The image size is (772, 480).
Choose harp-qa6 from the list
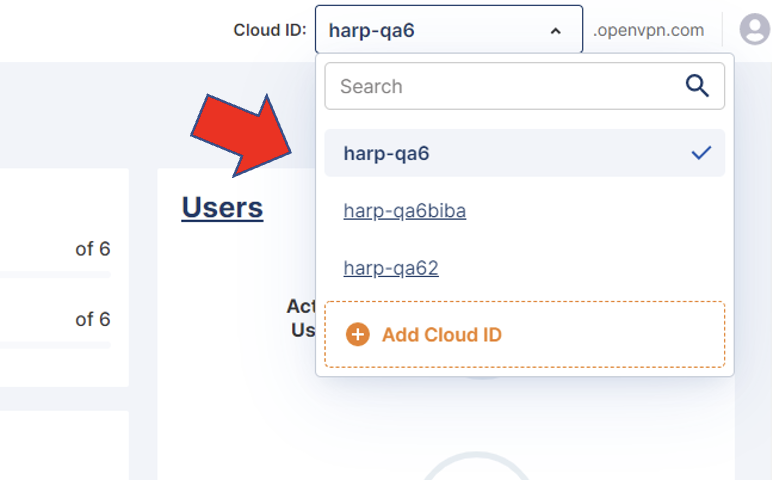click(524, 153)
